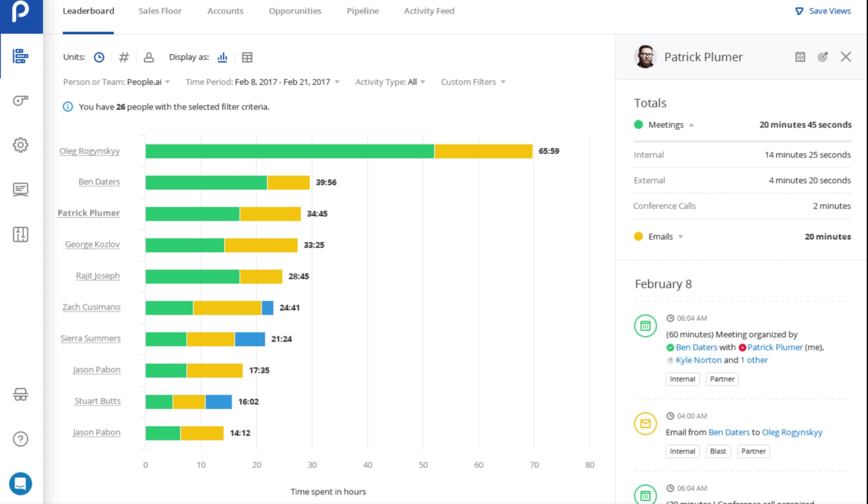
Task: Close the Patrick Plumer detail panel
Action: pos(845,57)
